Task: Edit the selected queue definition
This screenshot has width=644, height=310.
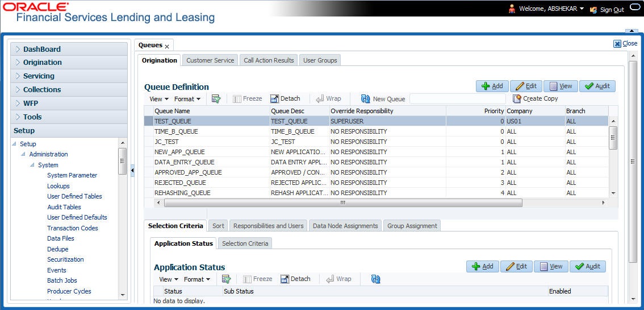Action: tap(526, 86)
